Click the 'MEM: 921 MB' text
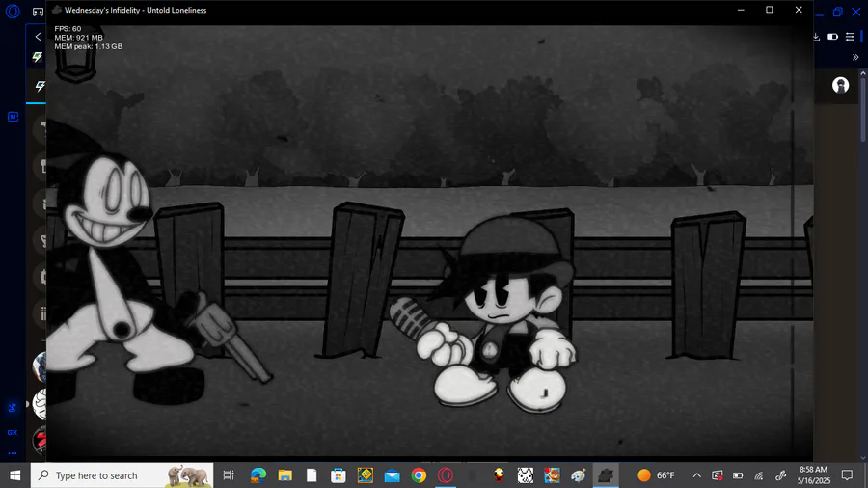Image resolution: width=868 pixels, height=488 pixels. pos(79,38)
